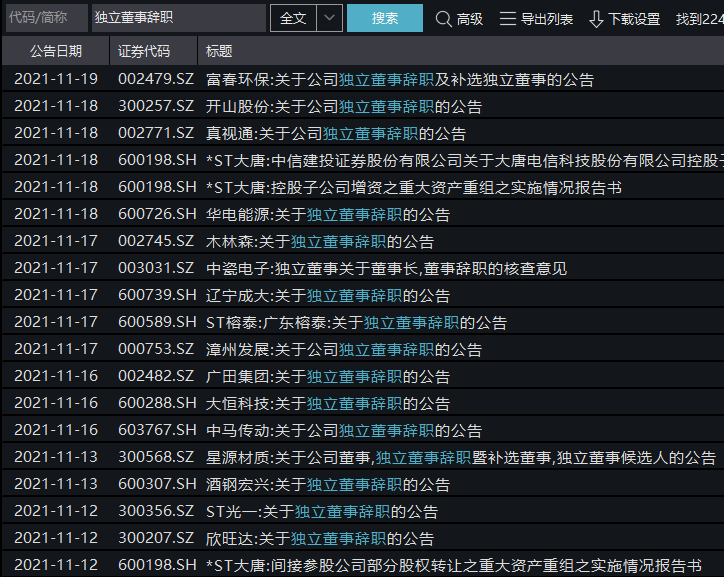Click the export list icon
724x577 pixels.
[x=508, y=18]
